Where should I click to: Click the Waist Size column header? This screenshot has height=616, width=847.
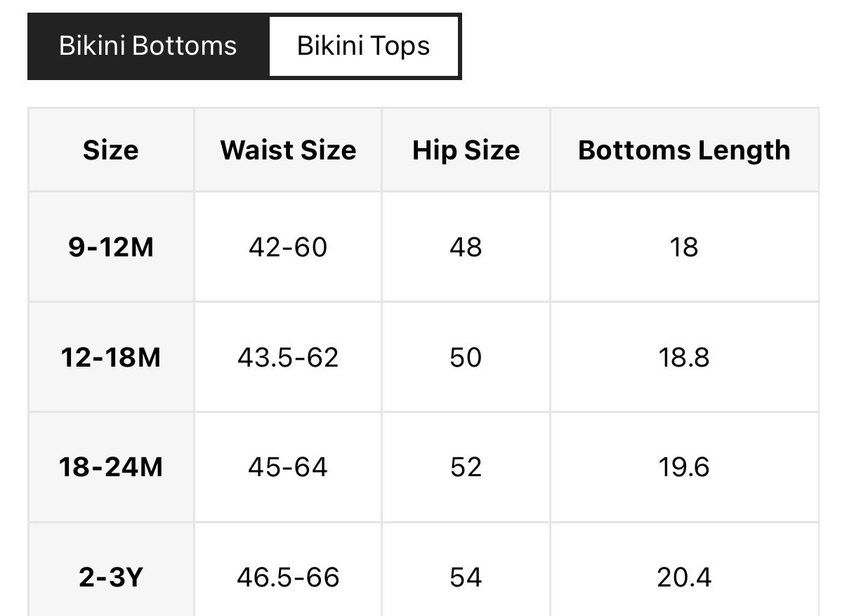[288, 150]
